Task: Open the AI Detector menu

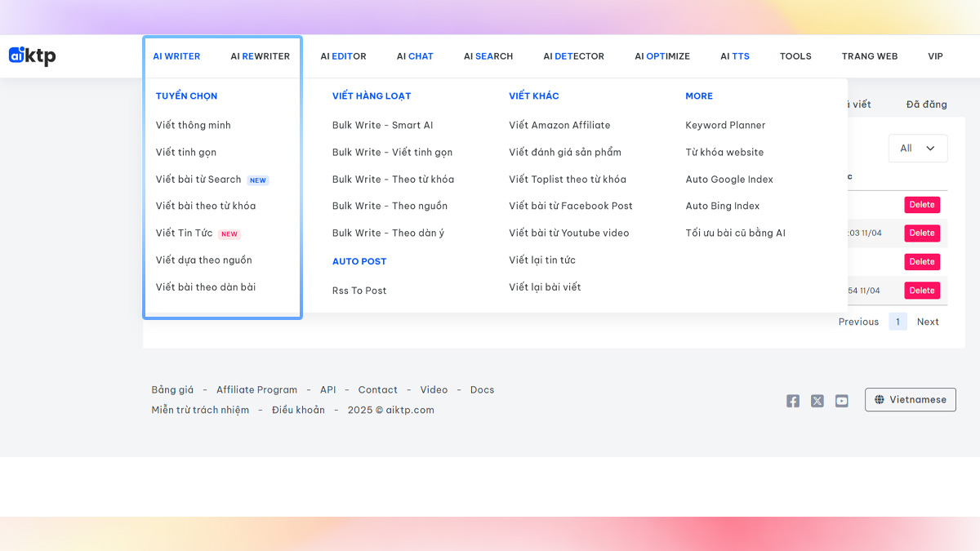Action: 573,56
